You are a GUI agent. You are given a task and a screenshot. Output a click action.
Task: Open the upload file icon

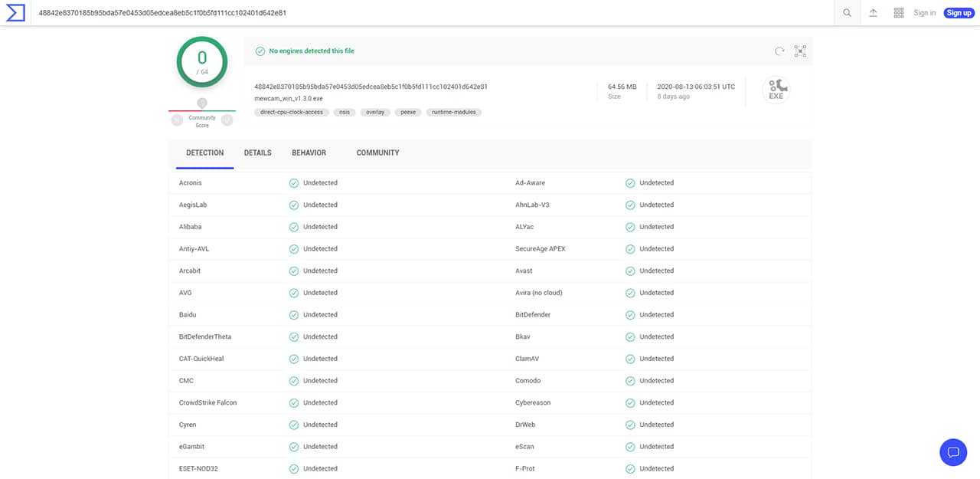point(874,13)
